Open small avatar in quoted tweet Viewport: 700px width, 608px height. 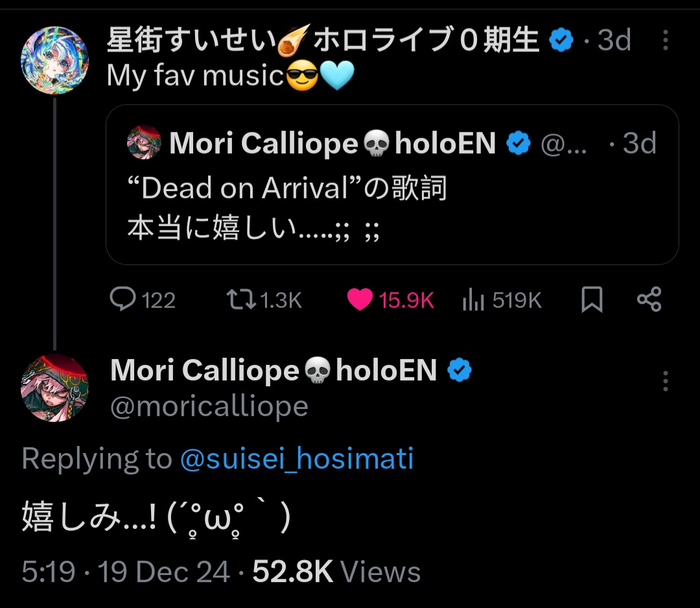pos(145,143)
